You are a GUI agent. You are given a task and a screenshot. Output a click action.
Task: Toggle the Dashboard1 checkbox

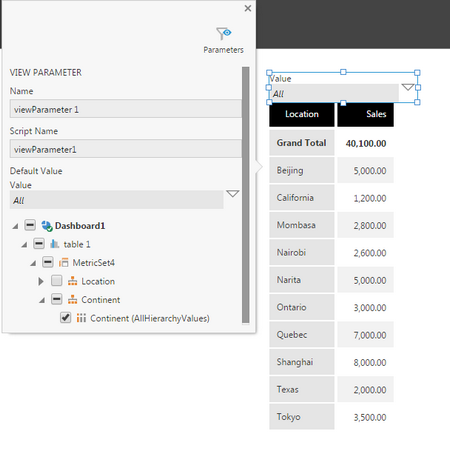(x=30, y=225)
